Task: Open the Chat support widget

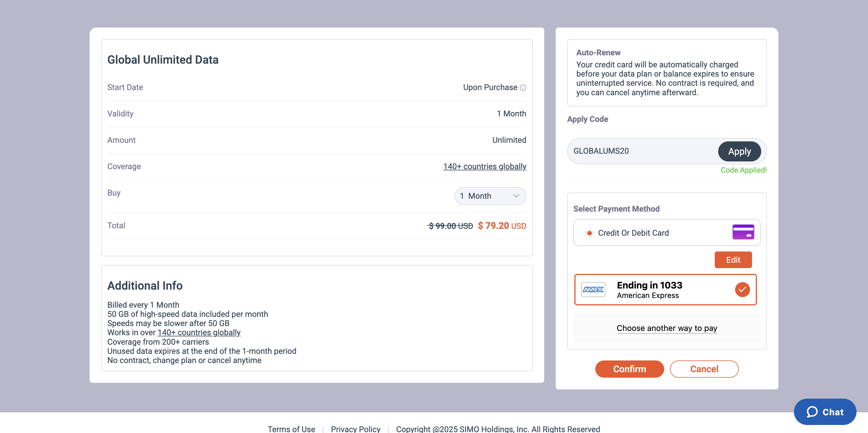Action: 825,412
